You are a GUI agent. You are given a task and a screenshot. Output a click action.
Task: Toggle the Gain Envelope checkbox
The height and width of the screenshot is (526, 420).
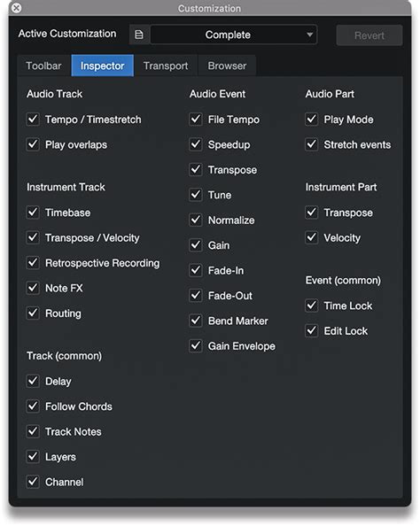(x=196, y=345)
